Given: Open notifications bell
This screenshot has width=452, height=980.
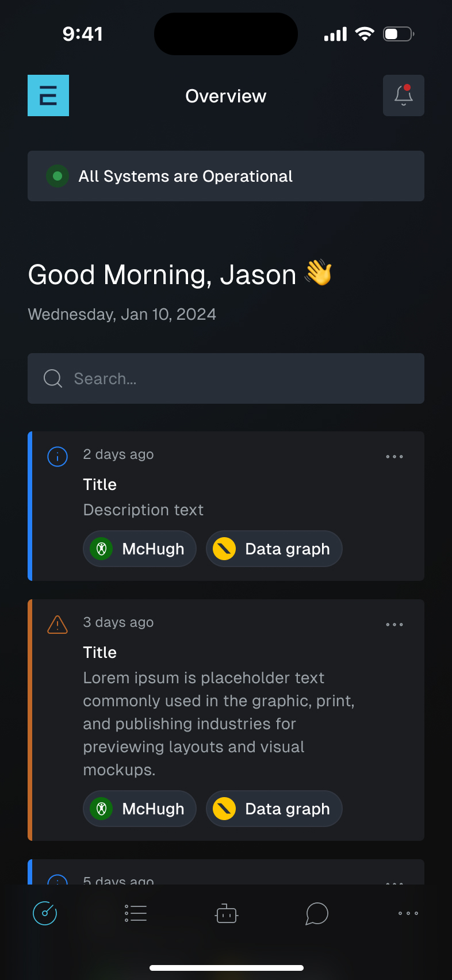Looking at the screenshot, I should (404, 95).
